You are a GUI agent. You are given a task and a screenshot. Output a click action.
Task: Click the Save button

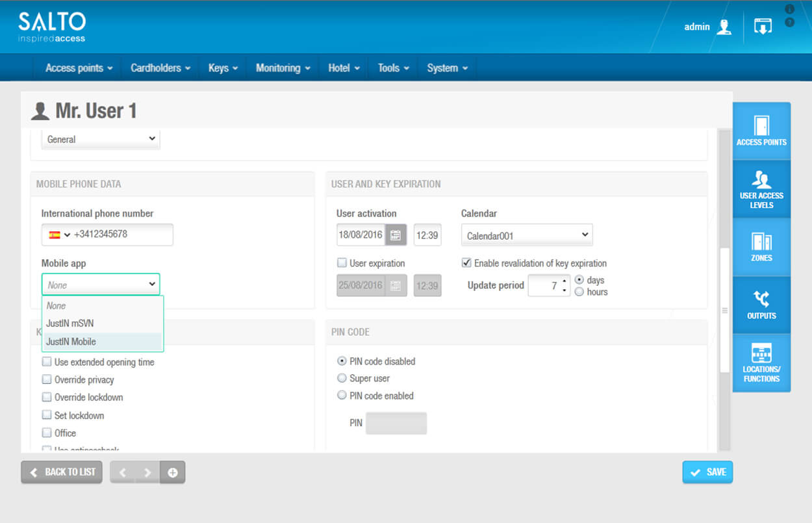point(707,472)
